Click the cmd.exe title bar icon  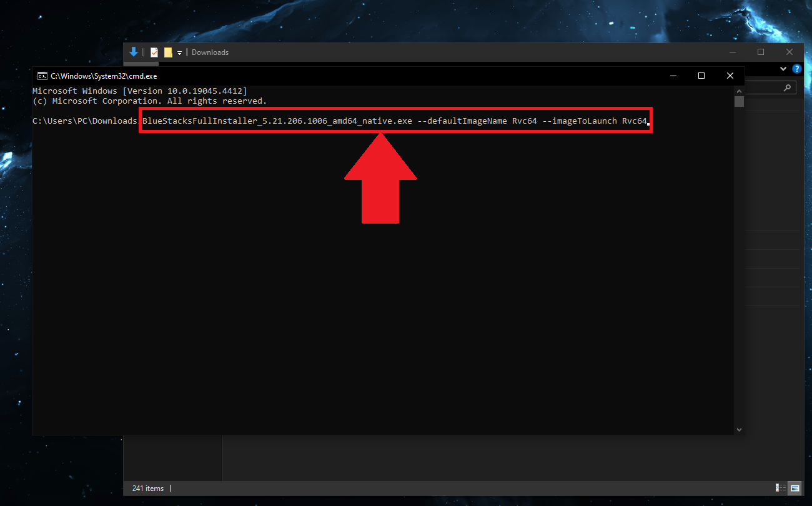(42, 76)
